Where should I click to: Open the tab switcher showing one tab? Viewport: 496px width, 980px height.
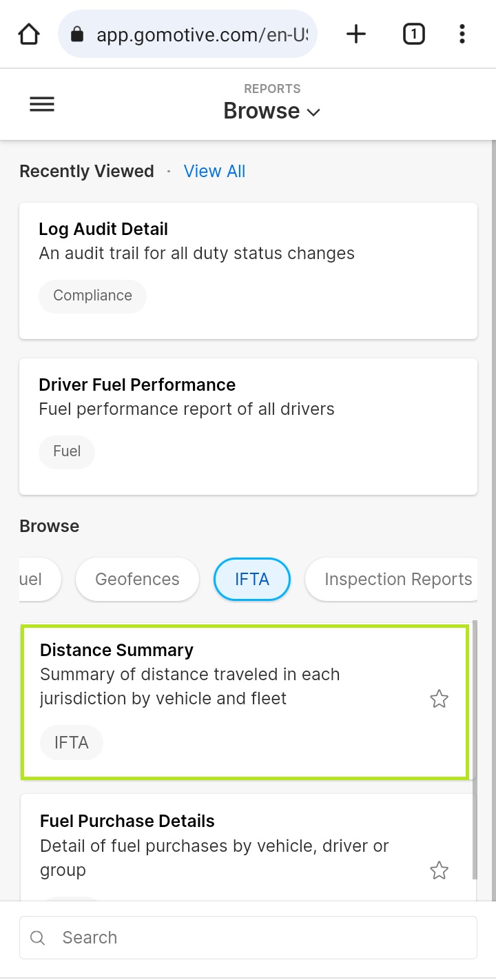(x=413, y=34)
